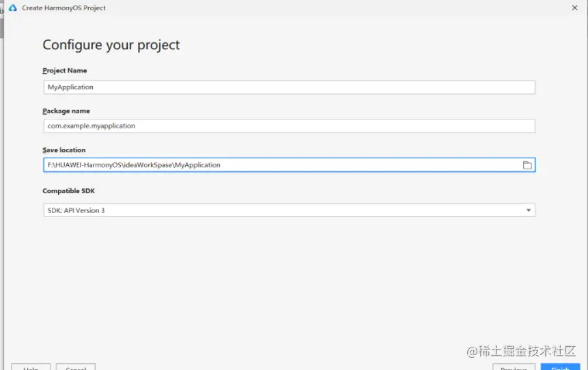Close the Create HarmonyOS Project dialog
The image size is (588, 370).
pos(574,8)
